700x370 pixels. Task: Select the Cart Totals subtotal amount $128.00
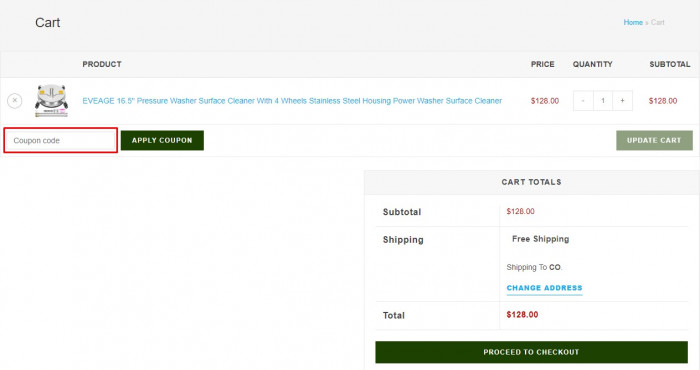click(x=520, y=212)
